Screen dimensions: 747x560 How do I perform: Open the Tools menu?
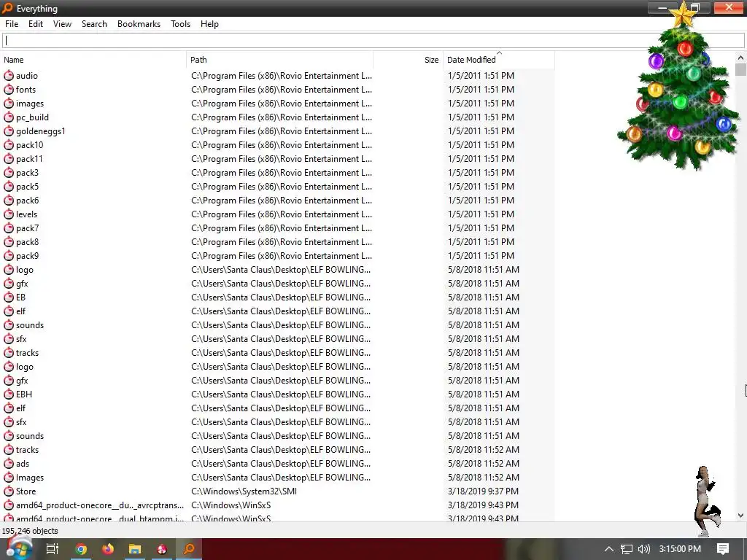click(x=181, y=24)
